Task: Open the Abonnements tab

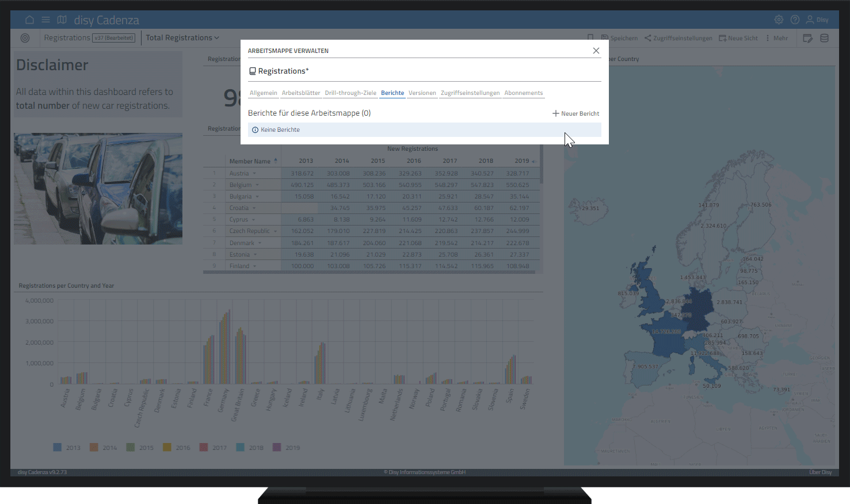Action: pyautogui.click(x=523, y=93)
